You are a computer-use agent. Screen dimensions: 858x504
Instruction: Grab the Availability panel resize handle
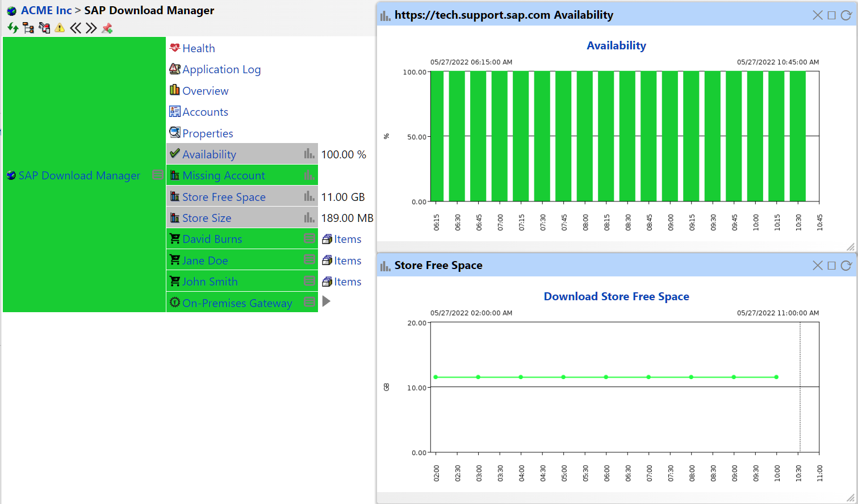[851, 247]
